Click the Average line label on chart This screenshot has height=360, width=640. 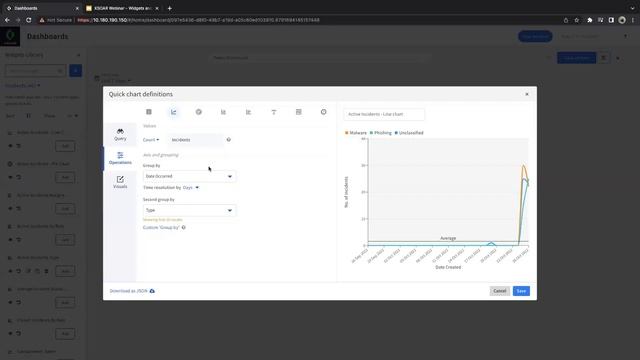pyautogui.click(x=448, y=238)
